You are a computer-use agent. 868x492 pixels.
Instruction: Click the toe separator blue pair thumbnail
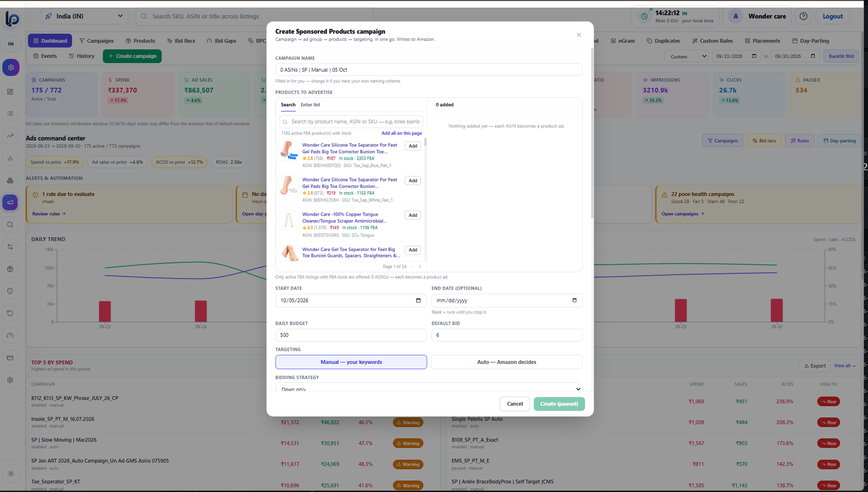pyautogui.click(x=289, y=150)
